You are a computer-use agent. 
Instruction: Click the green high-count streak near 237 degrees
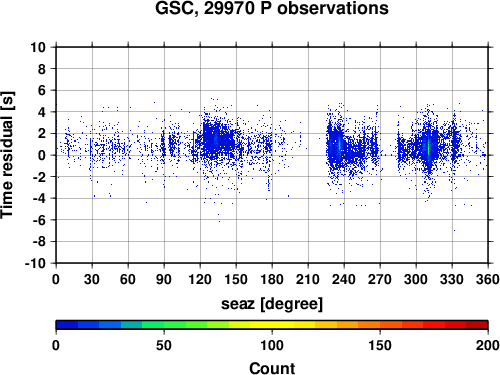coord(340,145)
